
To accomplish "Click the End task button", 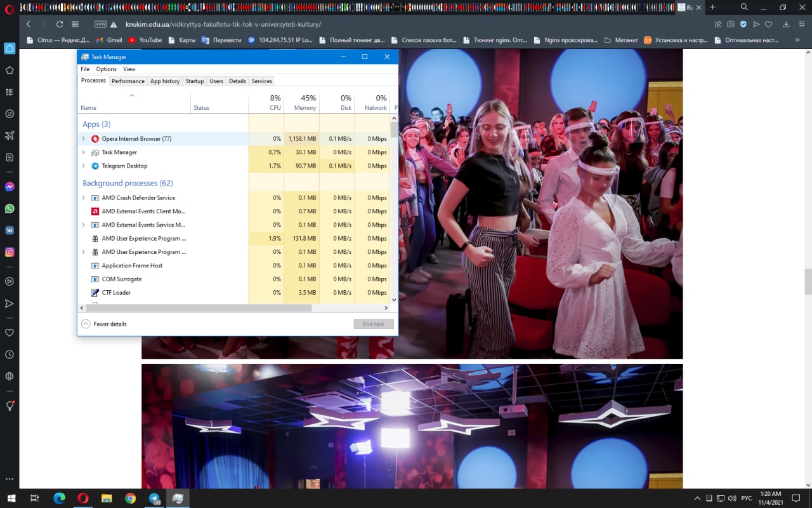I will [x=373, y=324].
